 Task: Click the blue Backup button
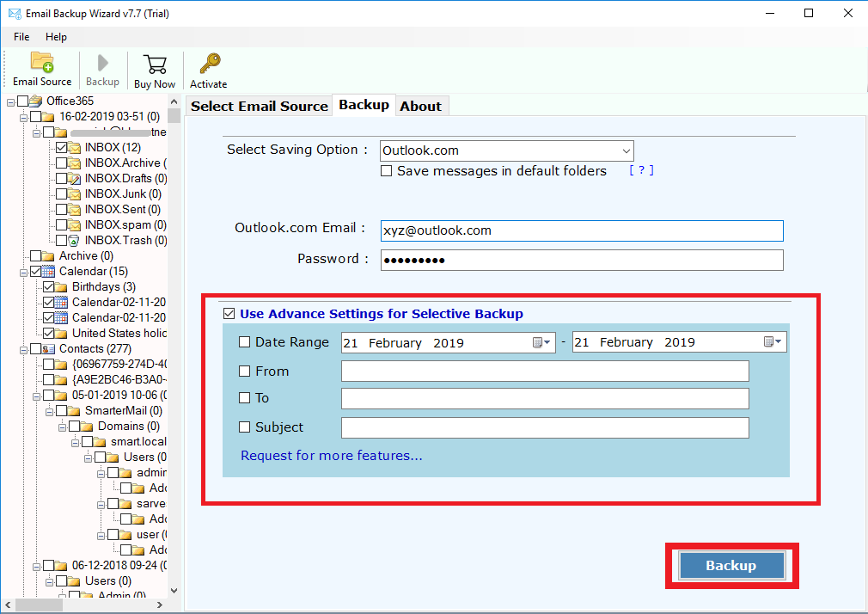pos(731,566)
